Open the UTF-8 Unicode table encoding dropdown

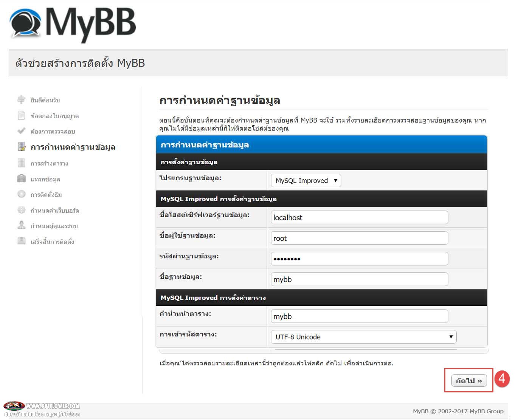coord(364,337)
